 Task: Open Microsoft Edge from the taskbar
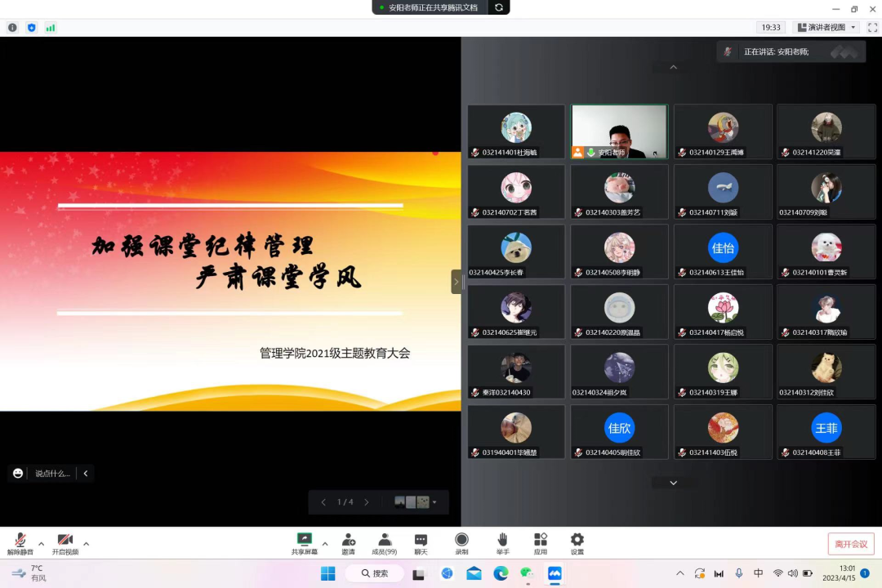(x=501, y=573)
